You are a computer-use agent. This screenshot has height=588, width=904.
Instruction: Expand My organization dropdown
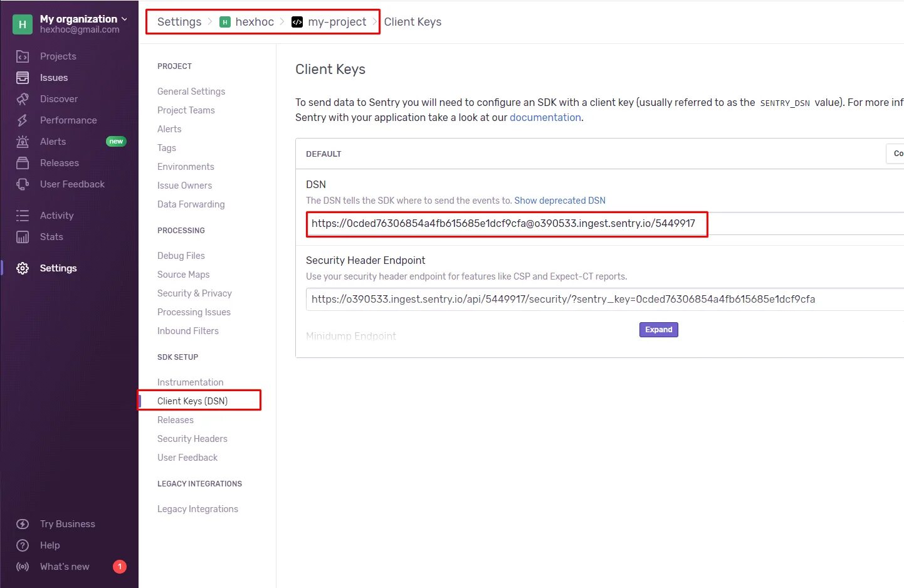[x=83, y=19]
